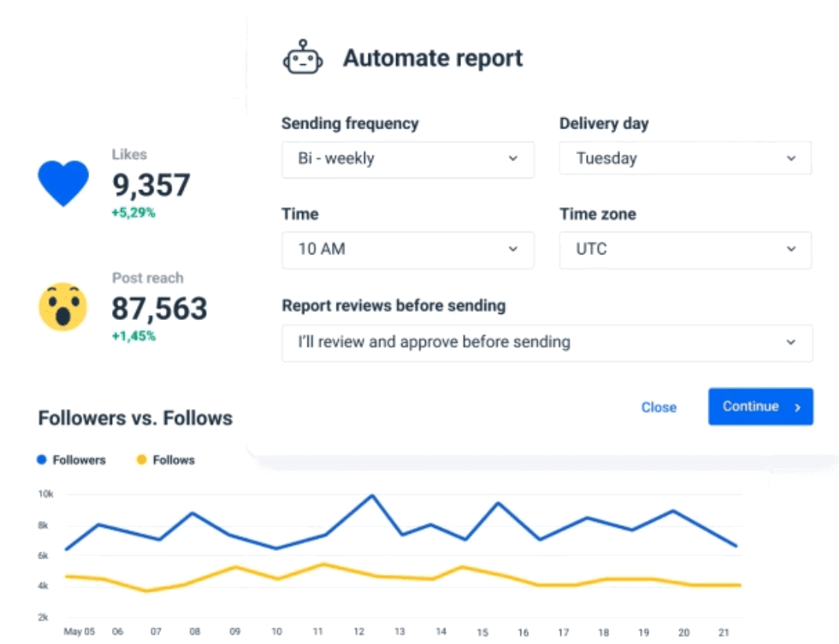The height and width of the screenshot is (644, 839).
Task: Expand the Time dropdown set to 10 AM
Action: point(407,250)
